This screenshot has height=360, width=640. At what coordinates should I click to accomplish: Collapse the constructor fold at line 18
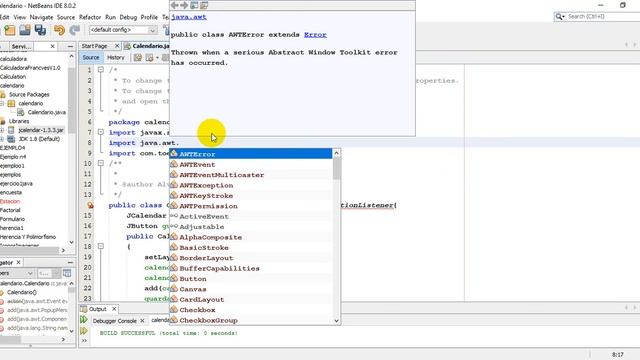tap(101, 246)
